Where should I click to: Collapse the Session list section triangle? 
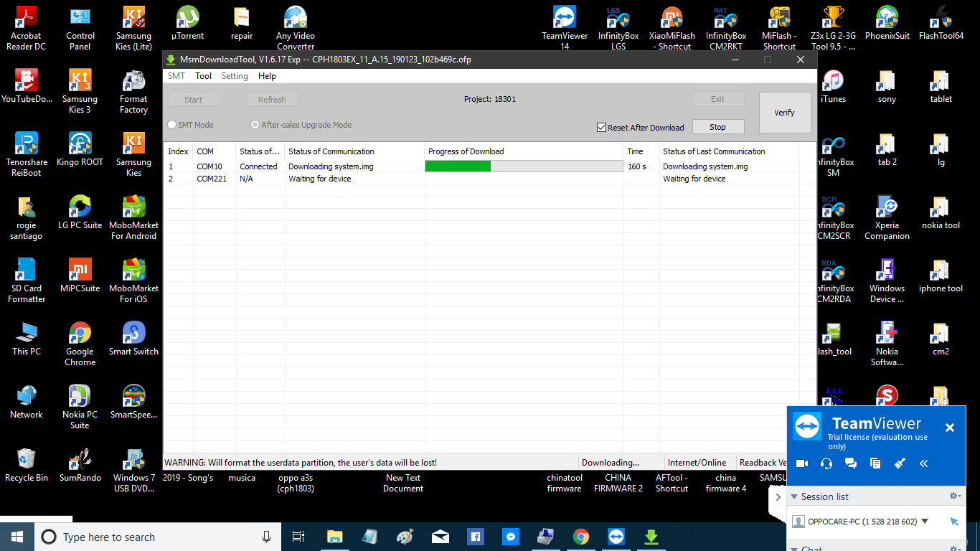point(794,496)
